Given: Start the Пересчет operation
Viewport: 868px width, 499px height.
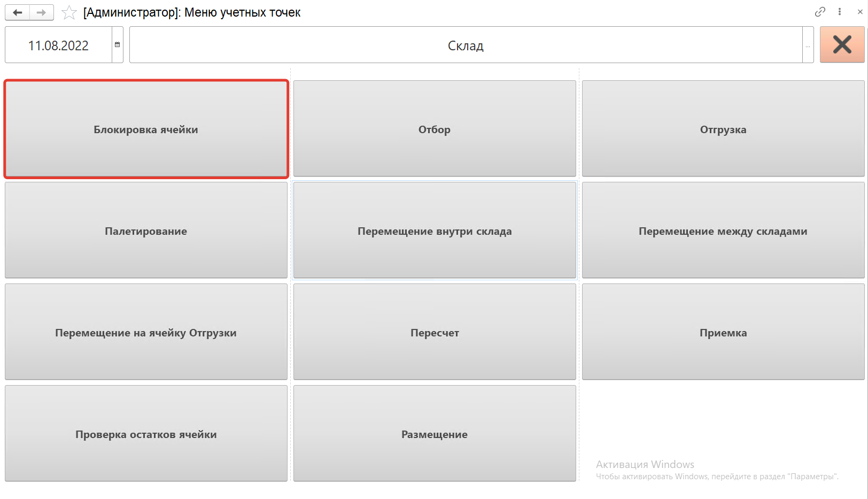Looking at the screenshot, I should (435, 332).
